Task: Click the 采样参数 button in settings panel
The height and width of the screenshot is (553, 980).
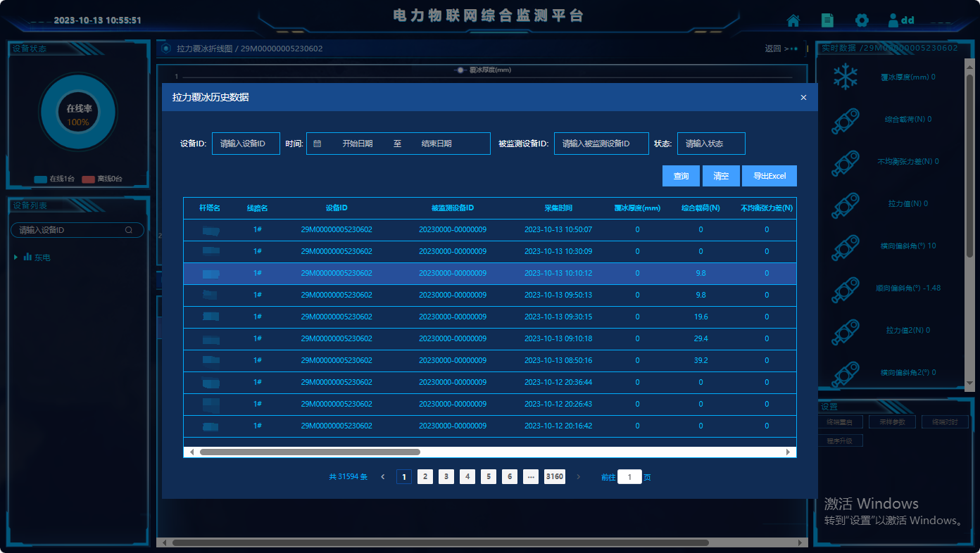Action: coord(892,422)
